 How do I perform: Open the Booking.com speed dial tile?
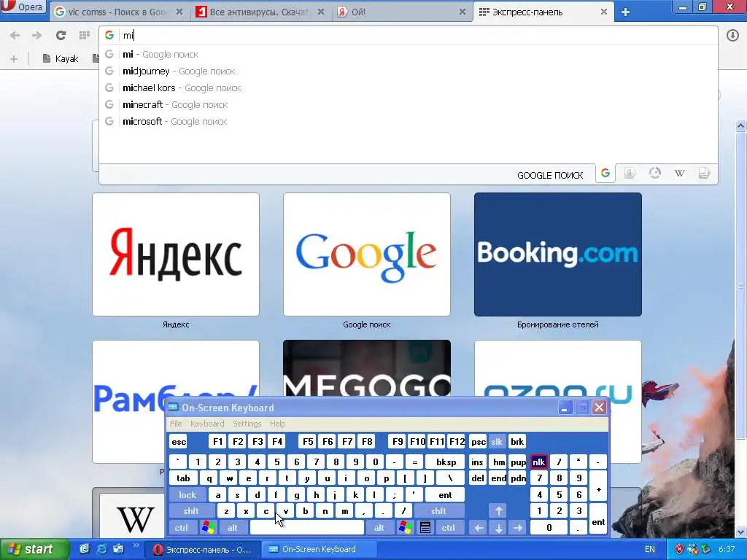click(558, 254)
